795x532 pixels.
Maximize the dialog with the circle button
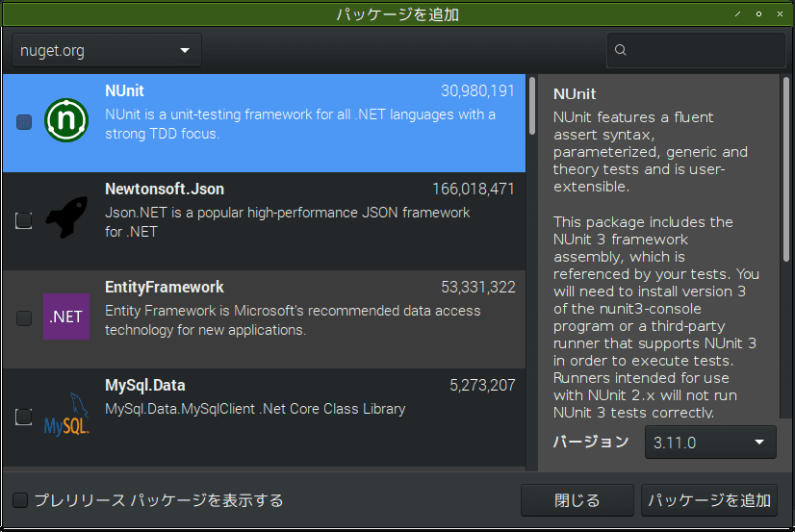point(758,13)
